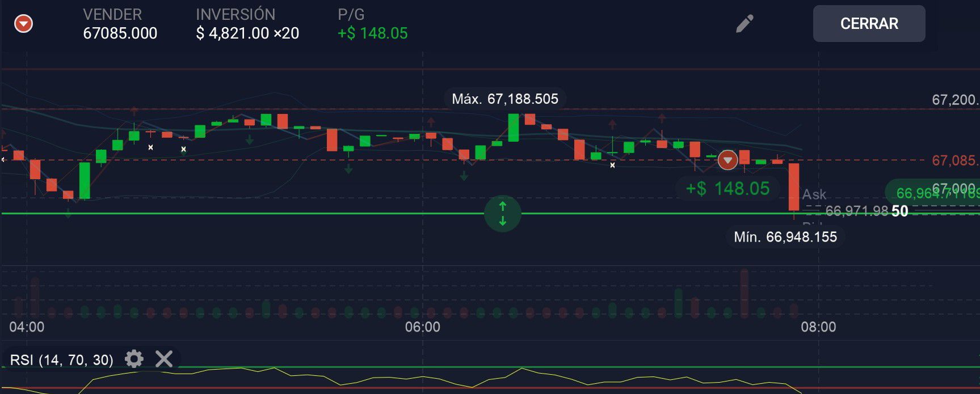Select the red sell entry marker on chart

coord(727,160)
